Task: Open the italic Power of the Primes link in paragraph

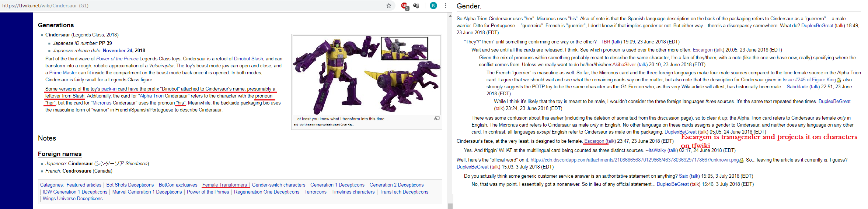Action: coord(117,59)
